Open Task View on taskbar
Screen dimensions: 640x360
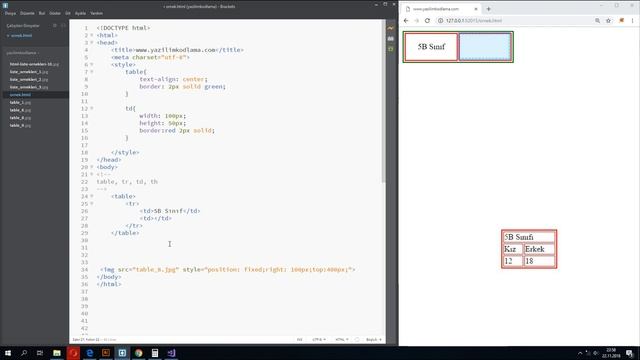(40, 353)
